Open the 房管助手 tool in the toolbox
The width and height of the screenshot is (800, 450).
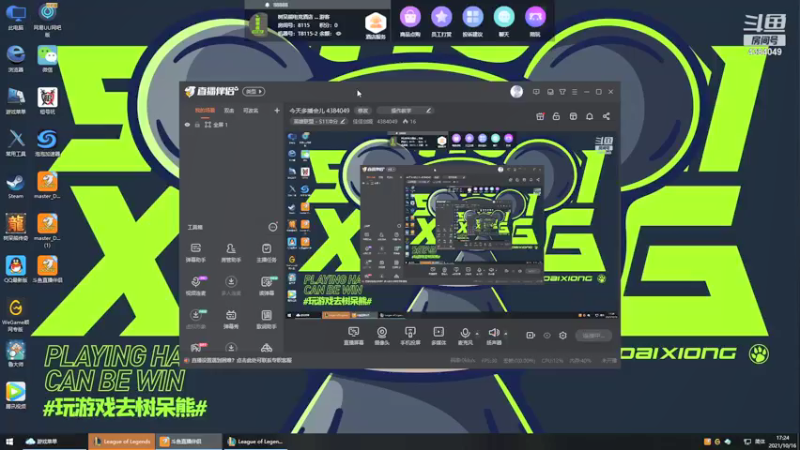point(231,253)
